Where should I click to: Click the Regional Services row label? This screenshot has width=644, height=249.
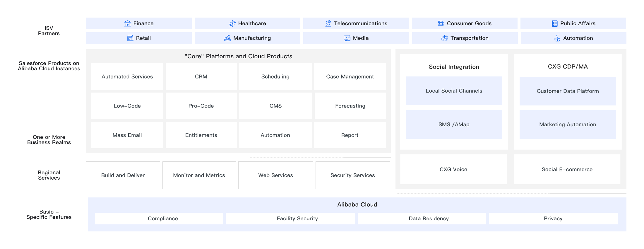49,175
